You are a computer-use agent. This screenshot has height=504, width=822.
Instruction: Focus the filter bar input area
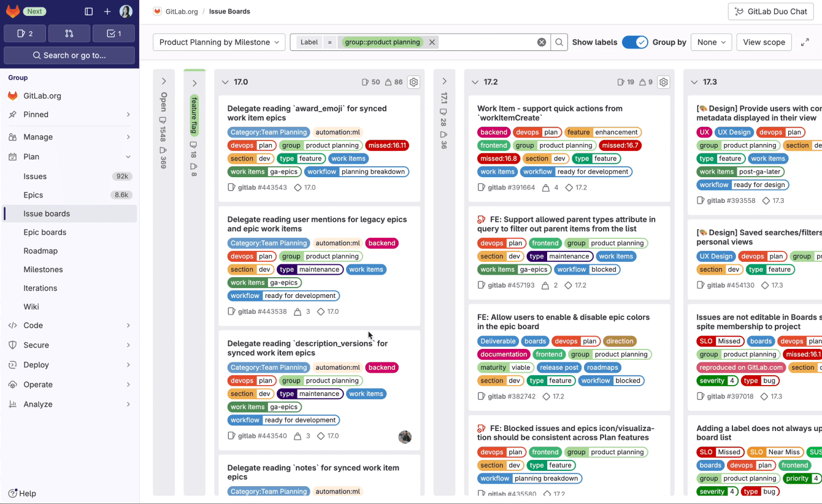[x=488, y=42]
